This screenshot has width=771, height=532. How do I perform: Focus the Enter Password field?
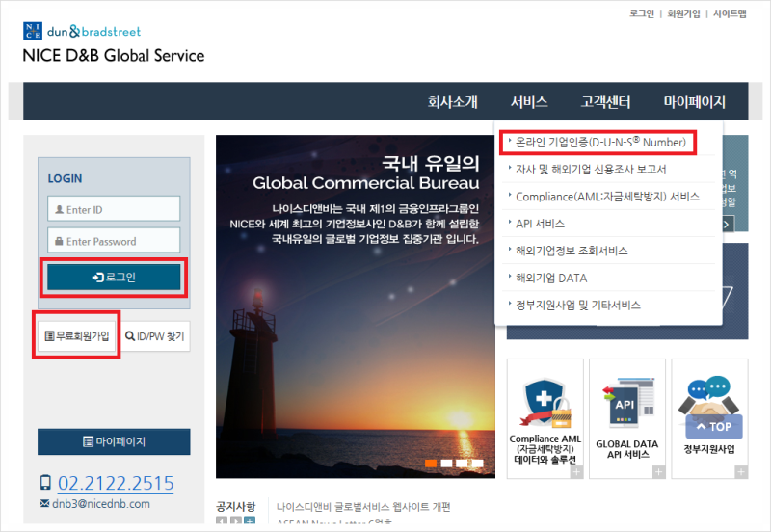(114, 240)
